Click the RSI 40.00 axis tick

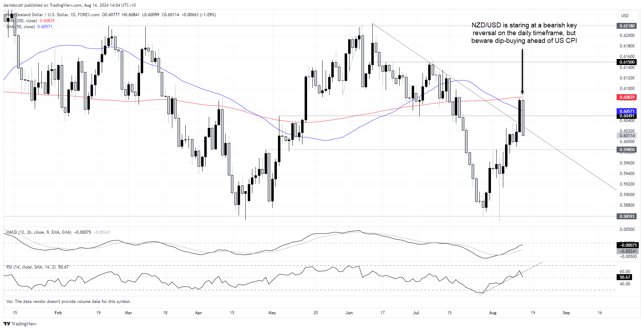click(625, 284)
